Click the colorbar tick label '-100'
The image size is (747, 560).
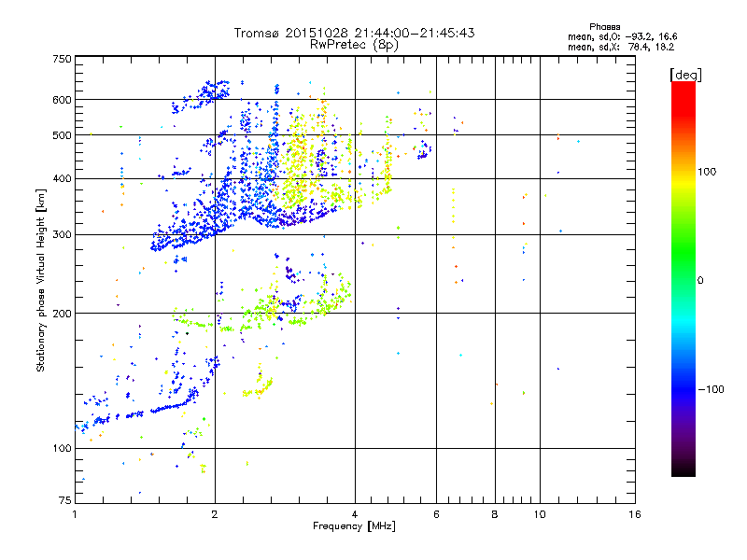click(711, 389)
